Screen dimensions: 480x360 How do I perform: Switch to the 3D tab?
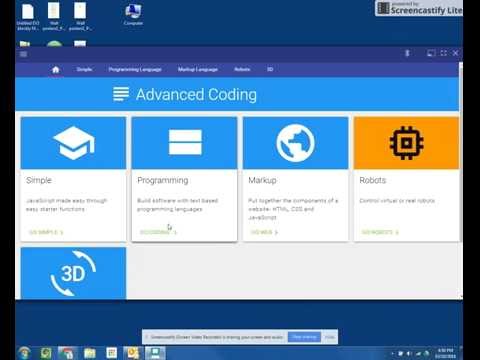(270, 69)
